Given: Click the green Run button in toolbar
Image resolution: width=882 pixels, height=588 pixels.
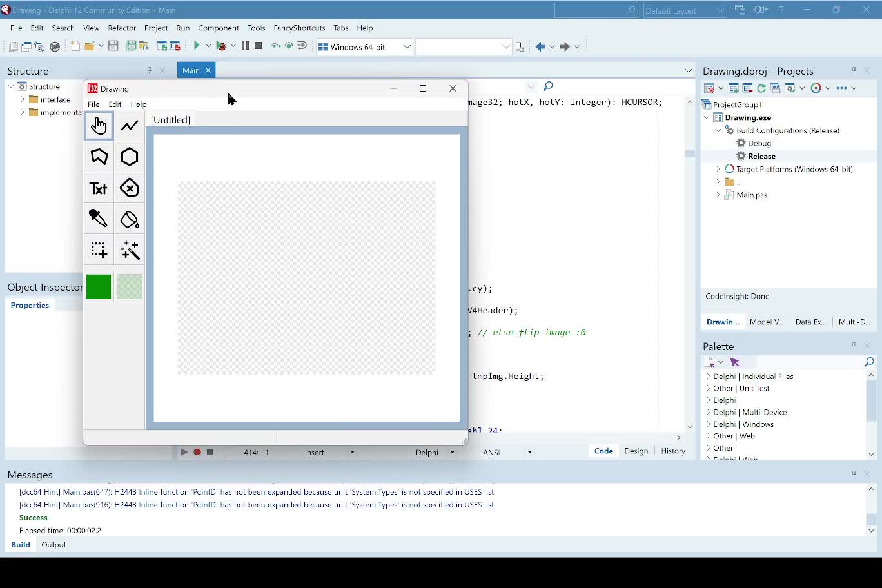Looking at the screenshot, I should (x=197, y=46).
